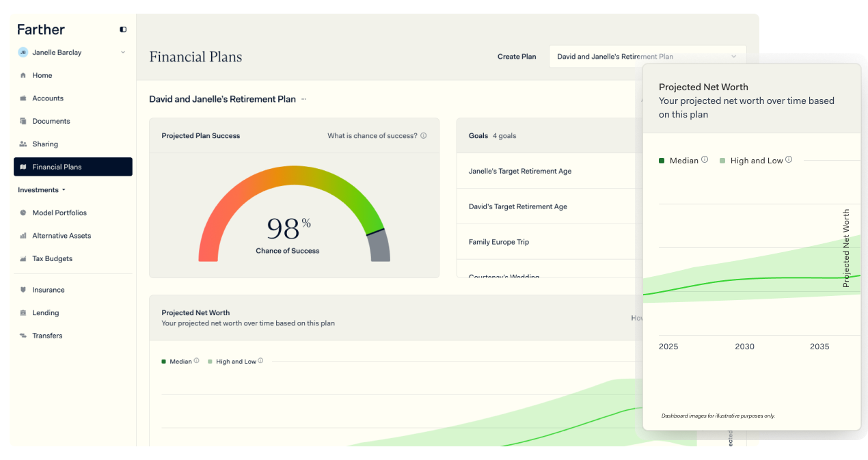Click the "4 goals" count text
This screenshot has width=868, height=460.
[x=504, y=136]
